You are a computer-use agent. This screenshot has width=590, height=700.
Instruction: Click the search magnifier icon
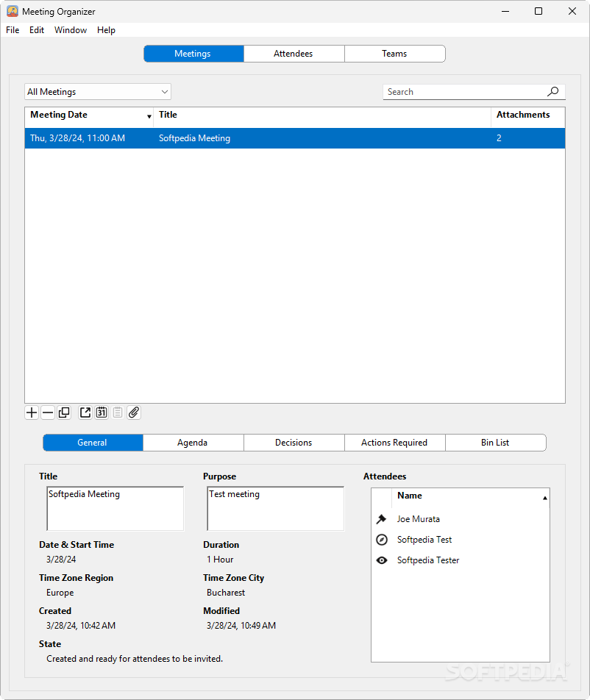click(553, 91)
